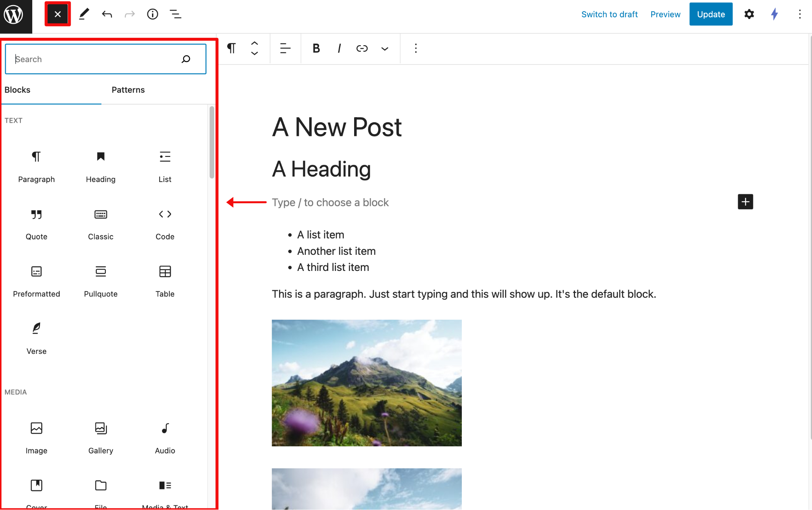Open the top-right Options menu

[800, 15]
